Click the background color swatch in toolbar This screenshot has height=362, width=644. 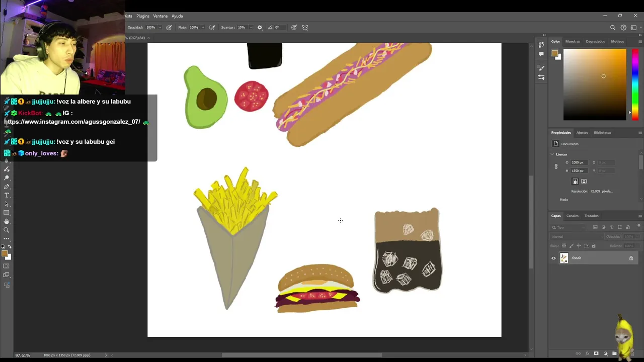tap(10, 258)
